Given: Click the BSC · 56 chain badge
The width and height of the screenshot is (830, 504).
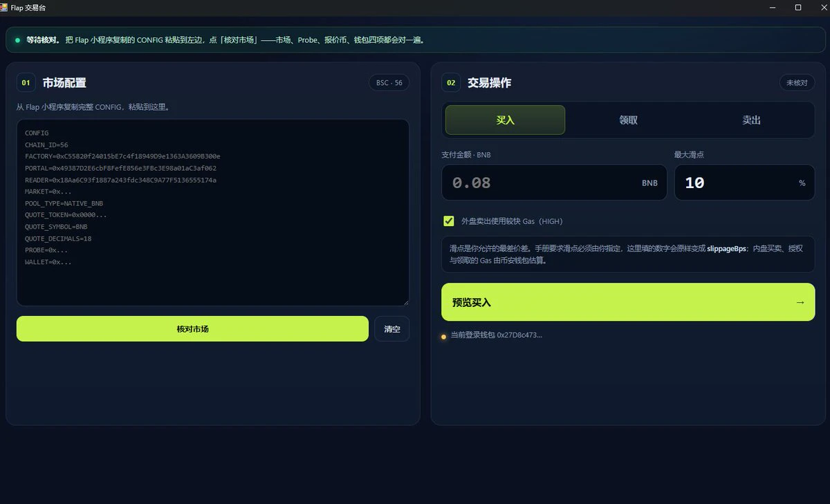Looking at the screenshot, I should point(389,83).
